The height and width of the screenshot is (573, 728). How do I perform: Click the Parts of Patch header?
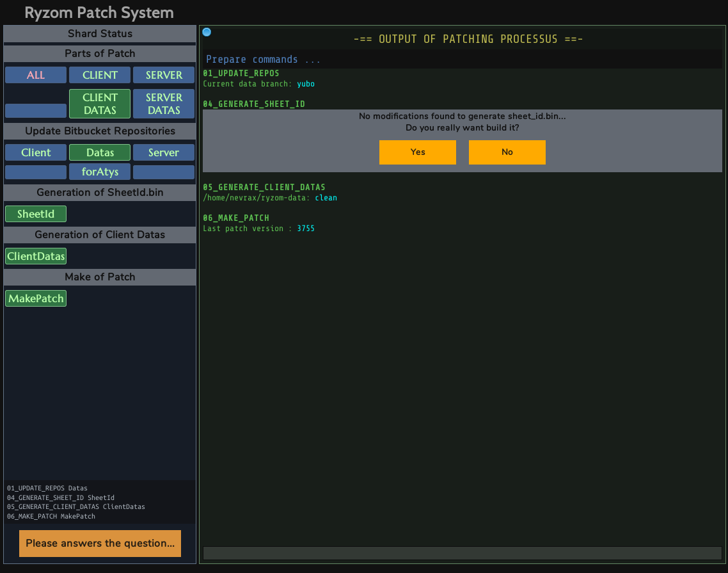click(x=100, y=53)
